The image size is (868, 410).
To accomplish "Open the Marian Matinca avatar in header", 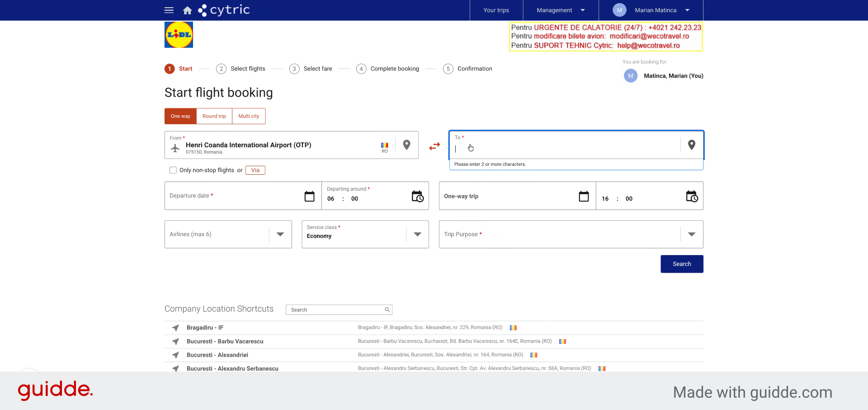I will click(x=619, y=10).
